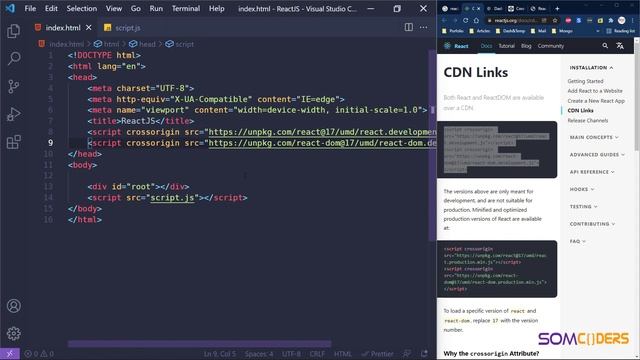Image resolution: width=640 pixels, height=360 pixels.
Task: Open the Run and Debug view
Action: point(13,114)
